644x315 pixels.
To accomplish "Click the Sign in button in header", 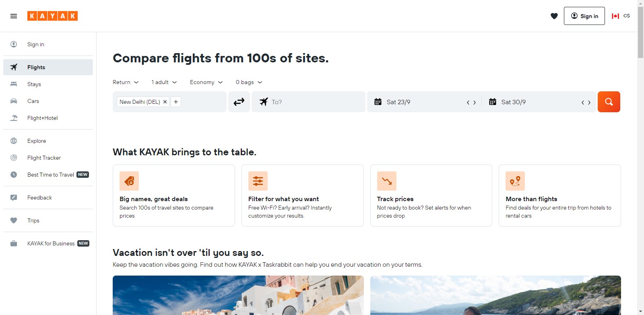I will (x=584, y=16).
